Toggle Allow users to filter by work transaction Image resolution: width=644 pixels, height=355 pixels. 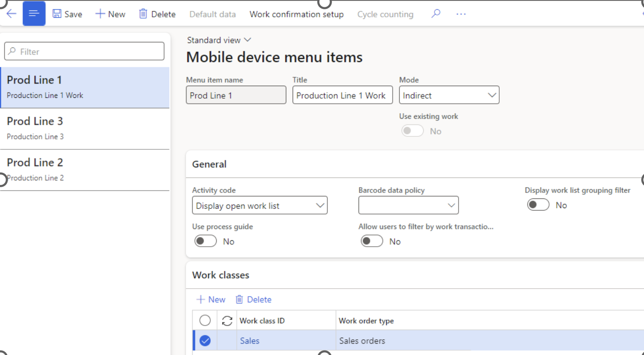point(371,241)
